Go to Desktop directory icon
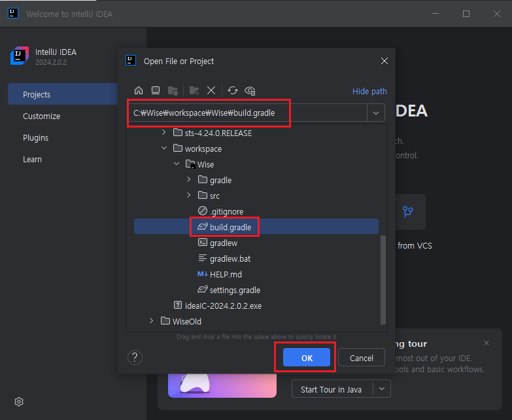The image size is (512, 420). pos(156,91)
